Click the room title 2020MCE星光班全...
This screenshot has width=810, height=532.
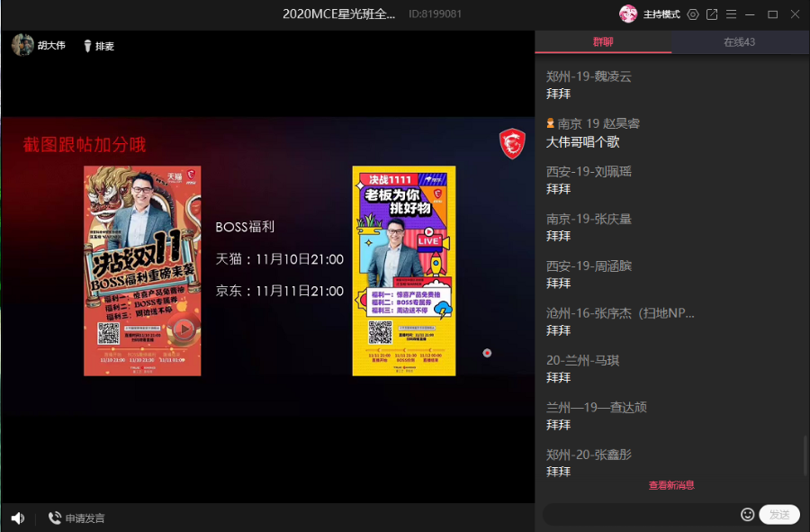(x=338, y=14)
